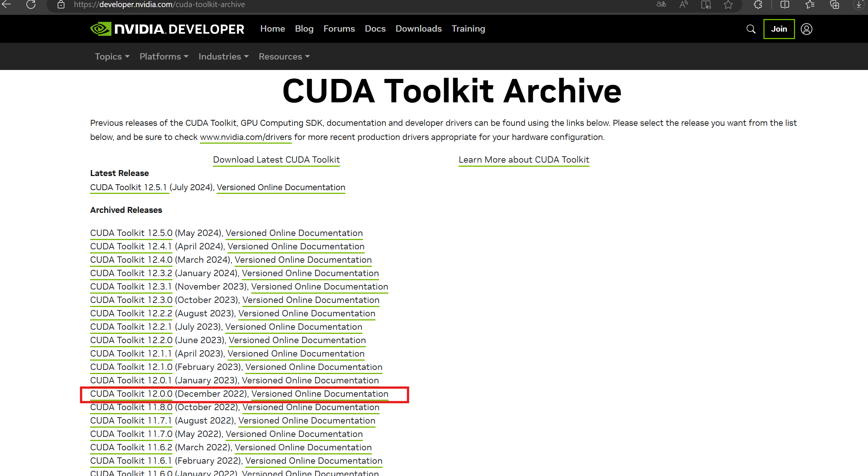
Task: Open CUDA Toolkit 12.3.2 link
Action: pyautogui.click(x=131, y=273)
